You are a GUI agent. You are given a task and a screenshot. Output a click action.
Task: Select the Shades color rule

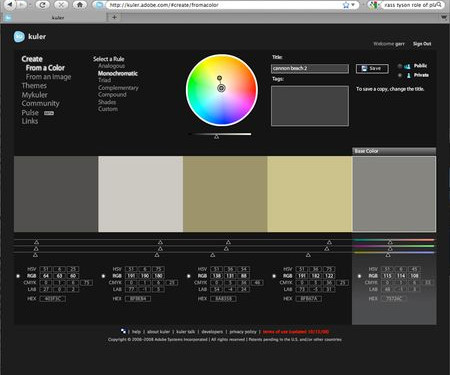click(x=107, y=102)
